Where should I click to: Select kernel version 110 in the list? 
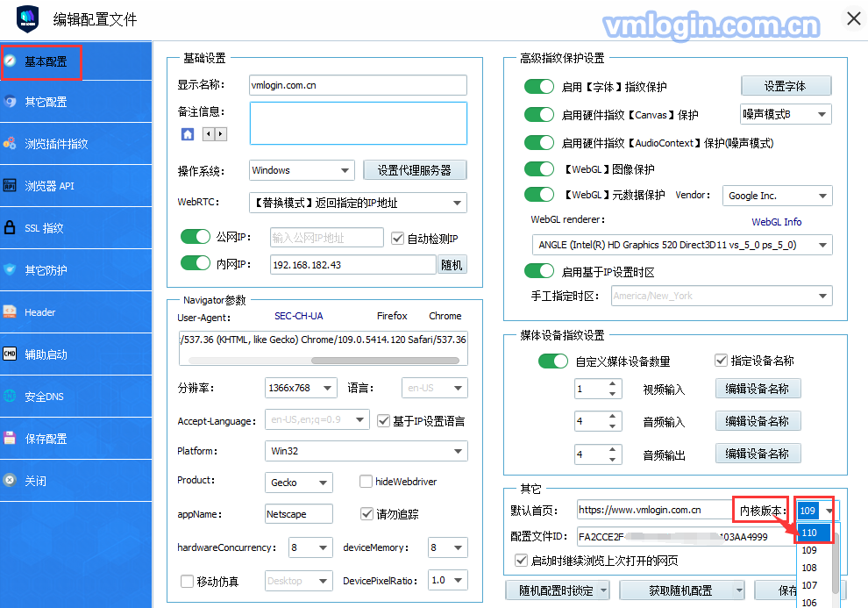coord(813,533)
